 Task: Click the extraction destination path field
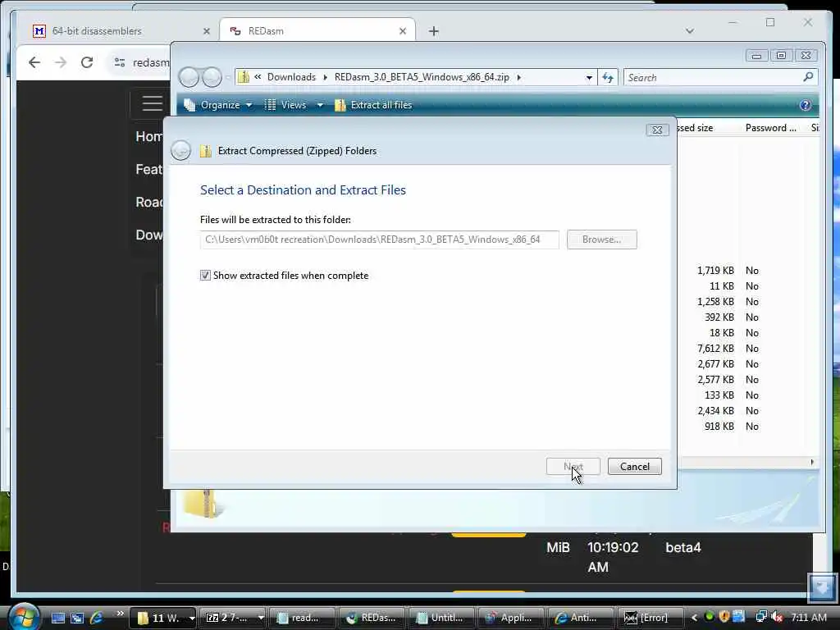tap(379, 240)
